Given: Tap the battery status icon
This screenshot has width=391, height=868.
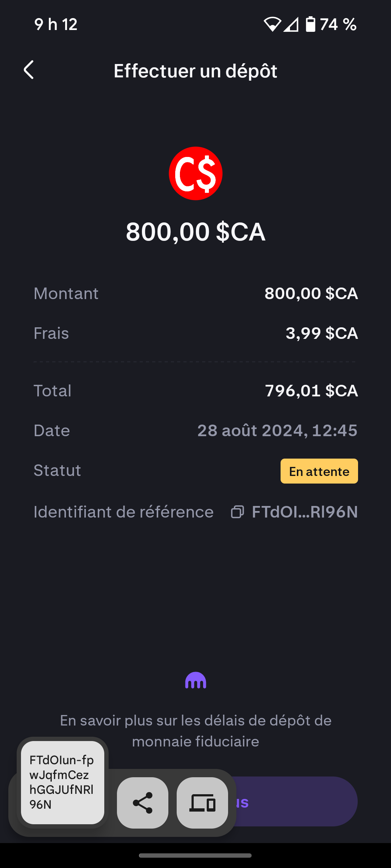Looking at the screenshot, I should click(310, 25).
